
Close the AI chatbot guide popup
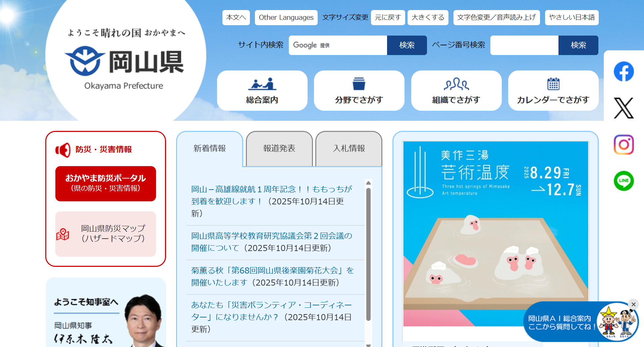[x=633, y=304]
